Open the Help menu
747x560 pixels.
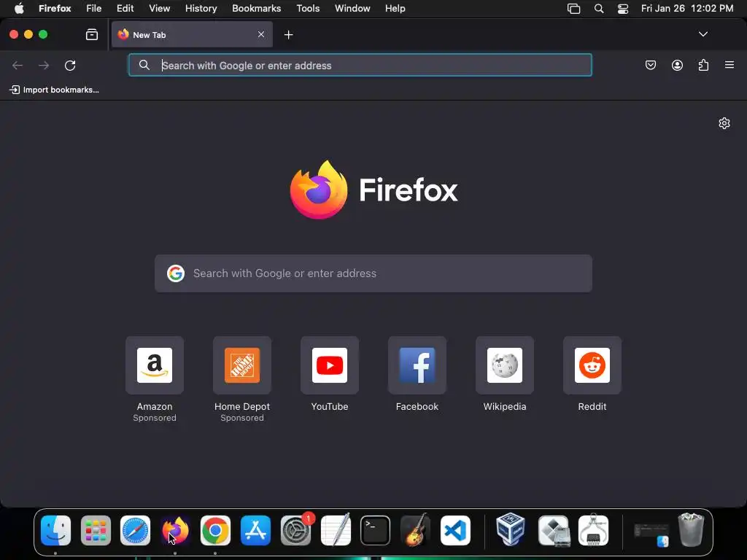click(x=395, y=9)
